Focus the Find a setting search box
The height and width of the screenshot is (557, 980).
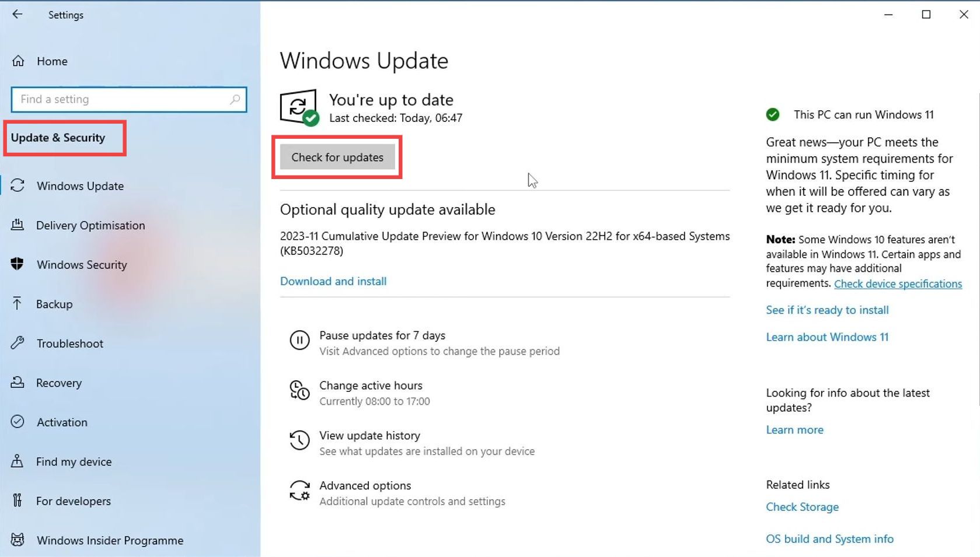click(x=129, y=99)
